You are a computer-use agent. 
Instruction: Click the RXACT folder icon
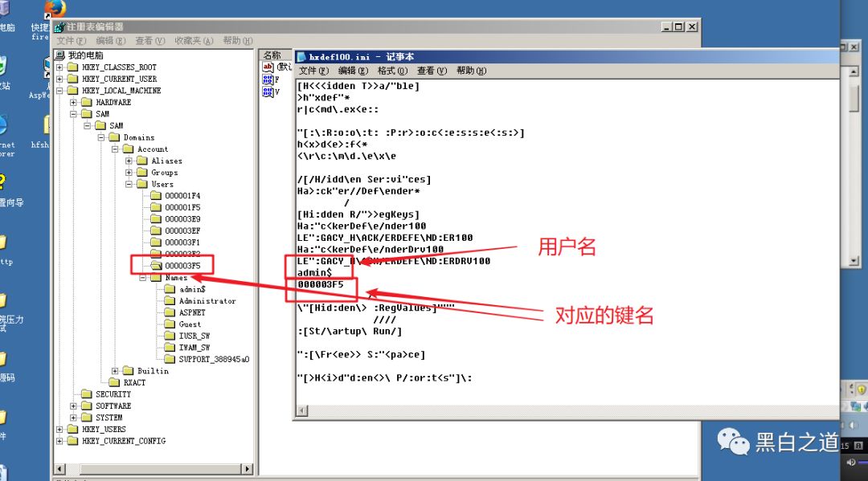click(115, 382)
